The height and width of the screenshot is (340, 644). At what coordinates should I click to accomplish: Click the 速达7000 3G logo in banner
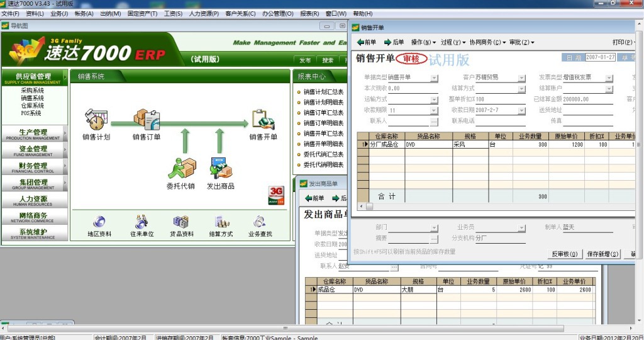[26, 50]
